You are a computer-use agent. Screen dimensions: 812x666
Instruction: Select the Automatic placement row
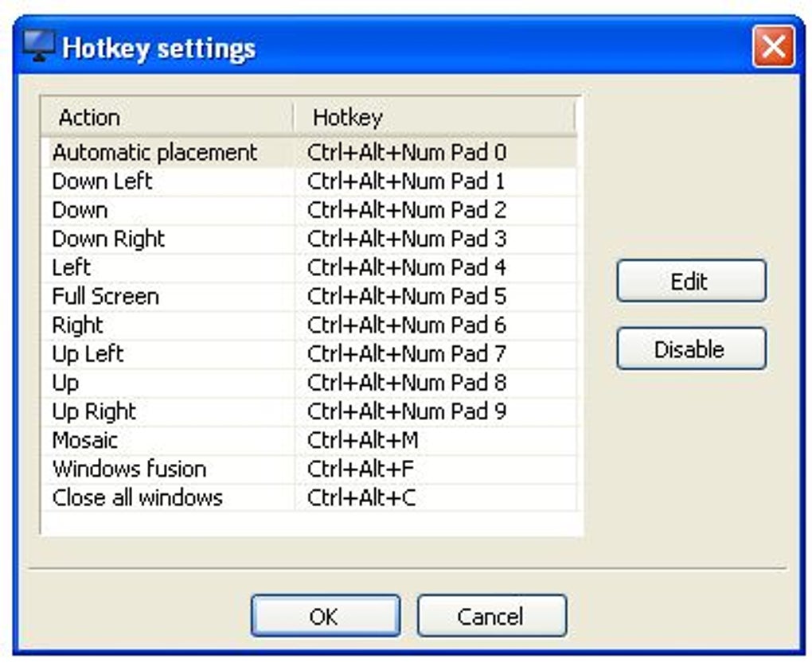309,153
